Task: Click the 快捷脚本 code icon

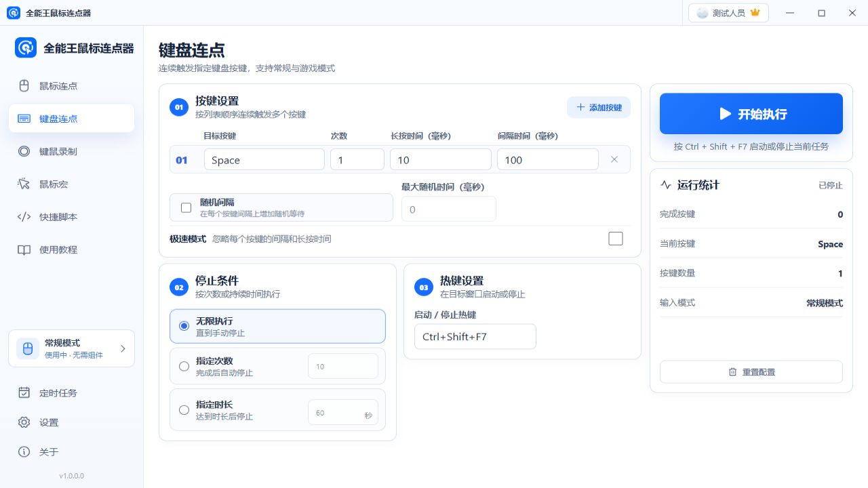Action: click(24, 217)
